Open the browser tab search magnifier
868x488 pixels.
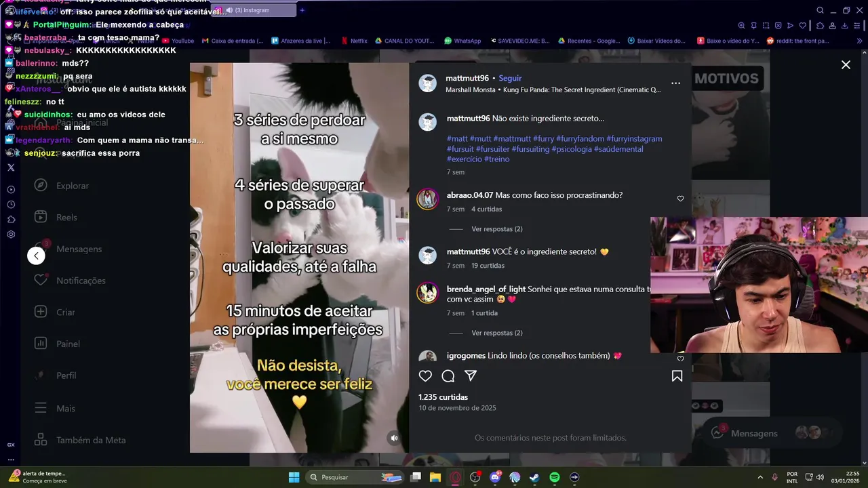pyautogui.click(x=820, y=10)
